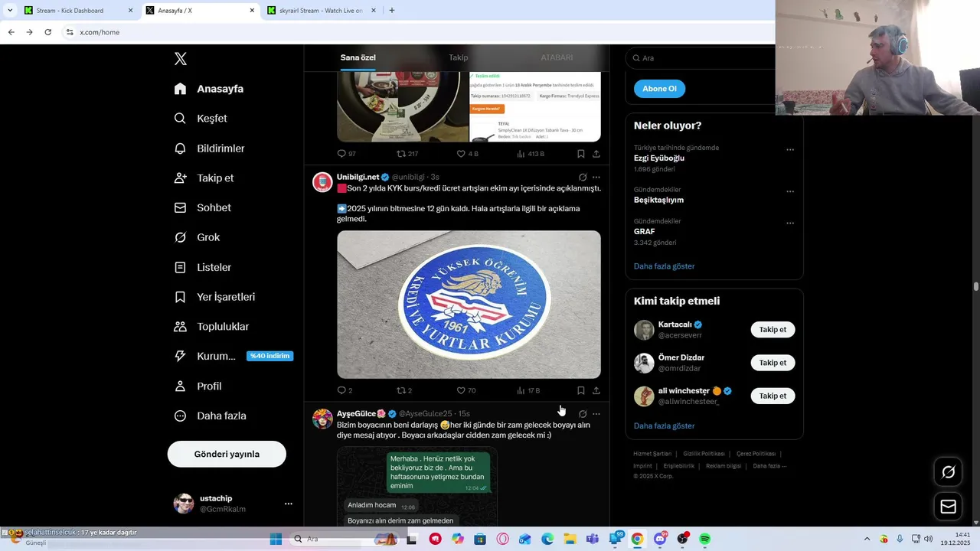This screenshot has width=980, height=551.
Task: Open options for Beşiktaşlıyım trend
Action: point(790,191)
